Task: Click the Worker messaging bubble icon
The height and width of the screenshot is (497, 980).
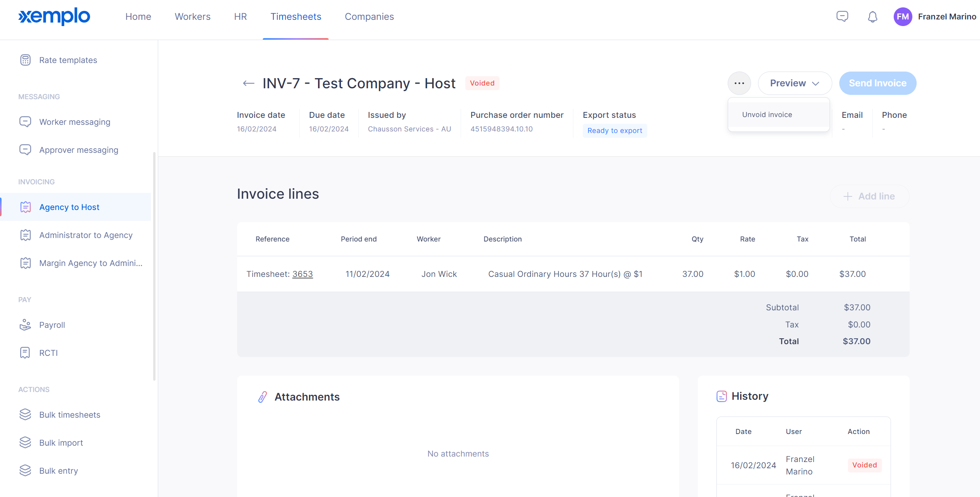Action: 25,122
